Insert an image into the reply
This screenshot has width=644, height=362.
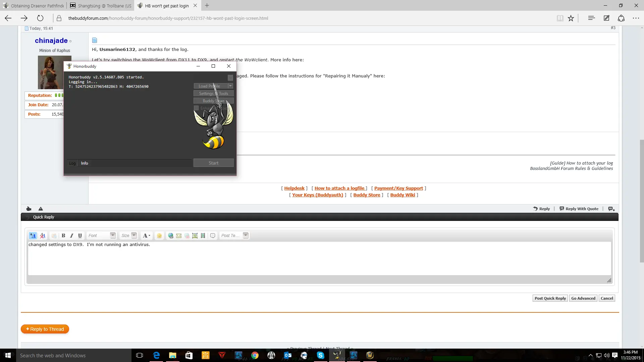pos(195,236)
